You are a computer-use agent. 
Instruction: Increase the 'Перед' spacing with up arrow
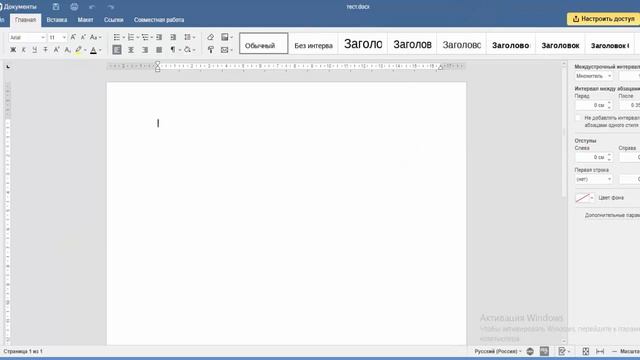pos(609,103)
